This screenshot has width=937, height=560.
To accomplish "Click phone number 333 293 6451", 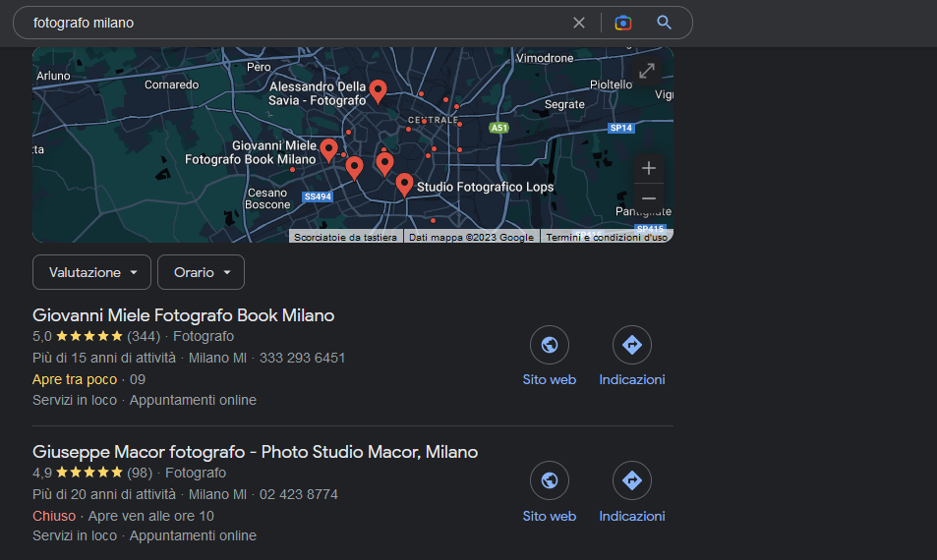I will click(303, 359).
